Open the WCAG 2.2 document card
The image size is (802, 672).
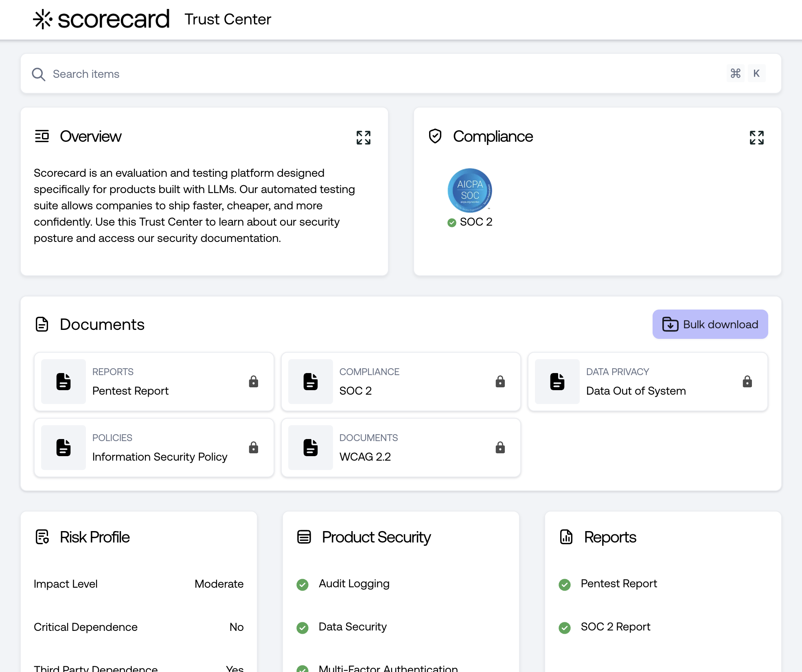tap(401, 448)
